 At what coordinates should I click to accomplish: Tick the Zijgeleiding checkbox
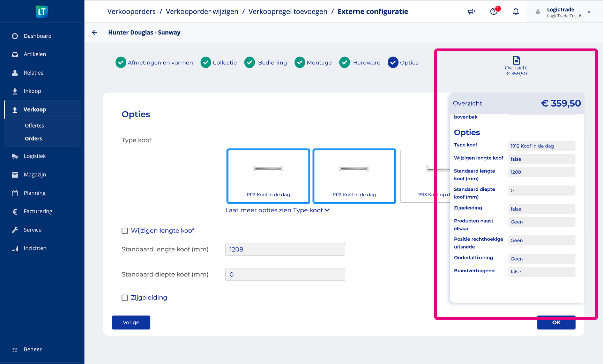(x=125, y=298)
